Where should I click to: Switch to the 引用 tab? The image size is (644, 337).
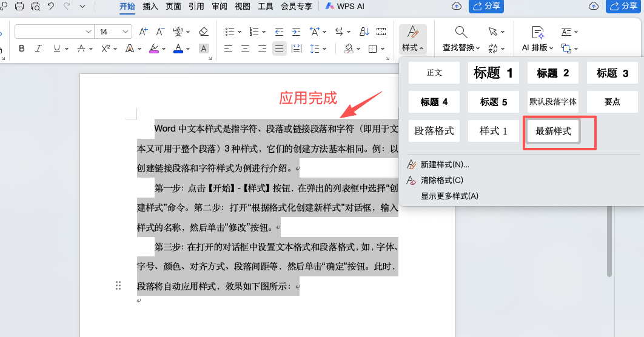[x=196, y=6]
